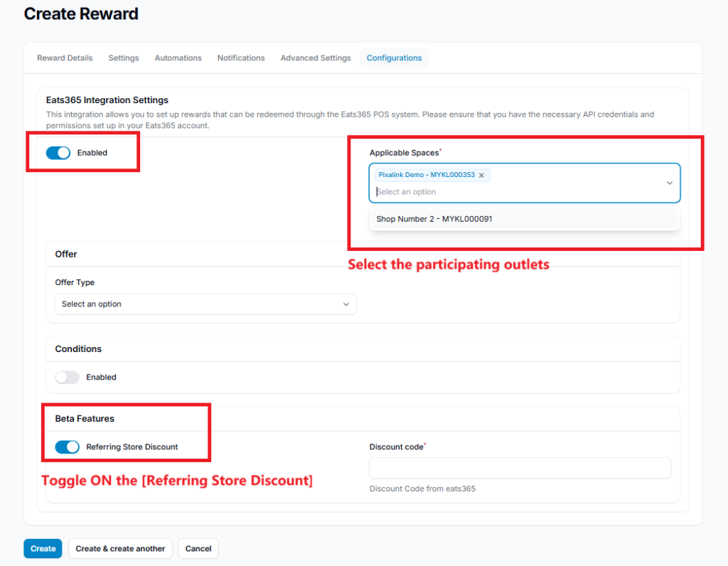Click the Applicable Spaces chevron arrow
Image resolution: width=728 pixels, height=566 pixels.
click(669, 183)
